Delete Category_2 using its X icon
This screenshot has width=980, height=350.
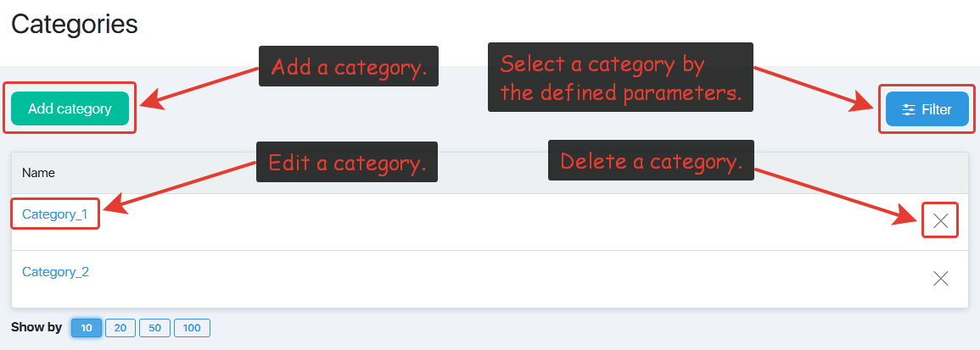coord(941,278)
